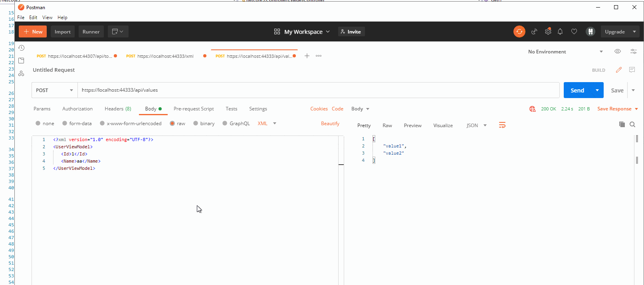Switch to the Tests tab
644x285 pixels.
pyautogui.click(x=232, y=109)
